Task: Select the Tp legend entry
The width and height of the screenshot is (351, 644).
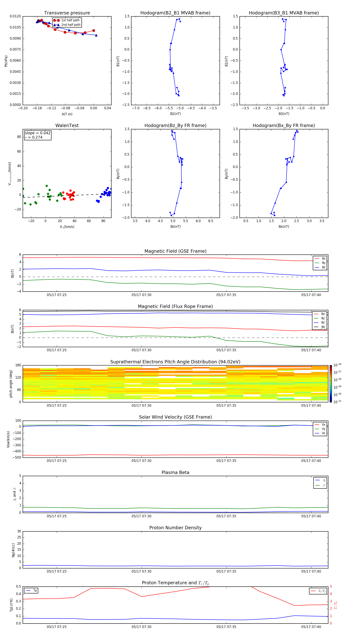Action: pos(31,591)
